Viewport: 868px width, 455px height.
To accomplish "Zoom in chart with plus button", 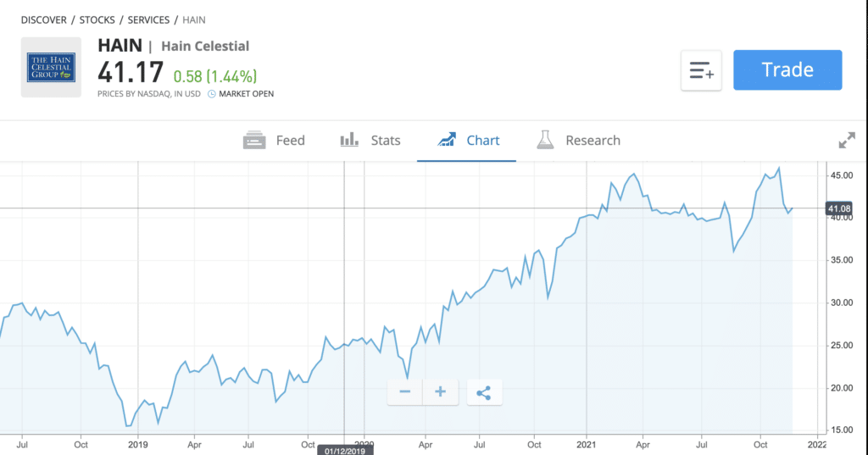I will pos(440,392).
